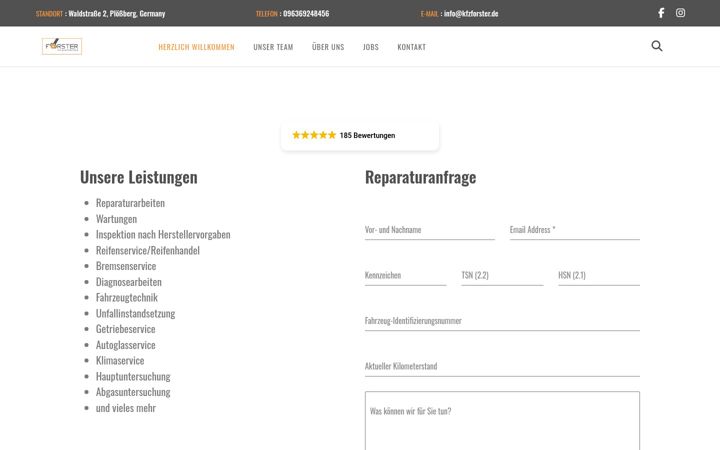720x450 pixels.
Task: Select the Aktueller Kilometerstand field
Action: (x=502, y=366)
